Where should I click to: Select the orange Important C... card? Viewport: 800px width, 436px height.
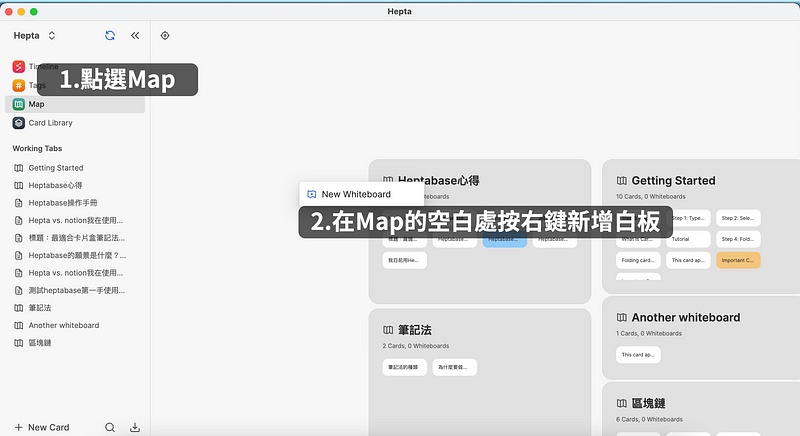(738, 260)
